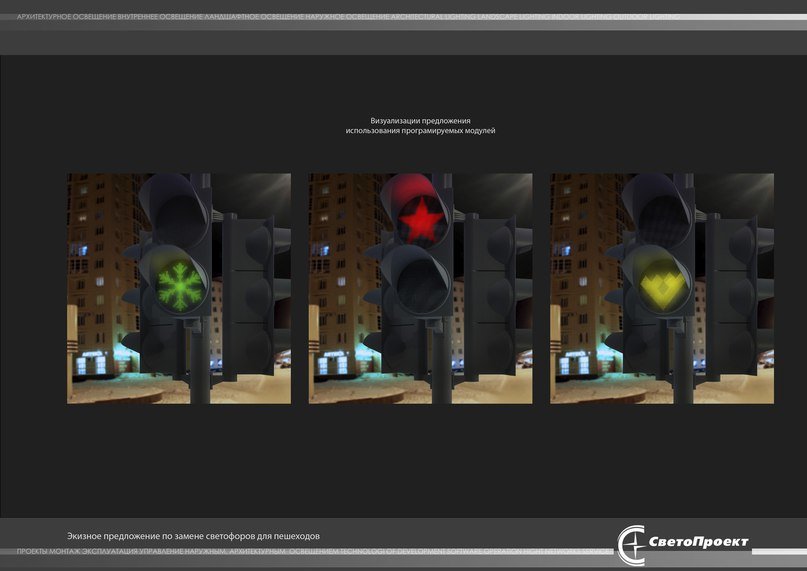Click the green snowflake signal symbol
The height and width of the screenshot is (571, 807).
[176, 287]
